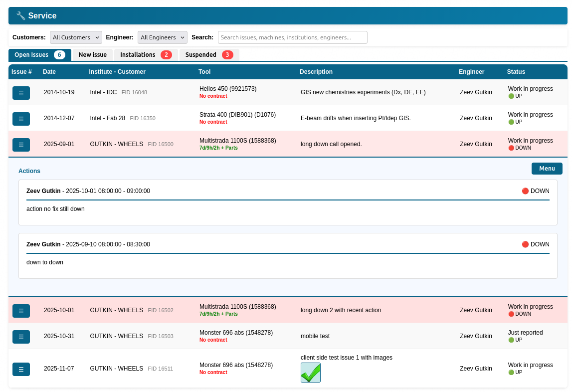Viewport: 572px width, 392px height.
Task: Open the Suspended tab
Action: pos(208,55)
